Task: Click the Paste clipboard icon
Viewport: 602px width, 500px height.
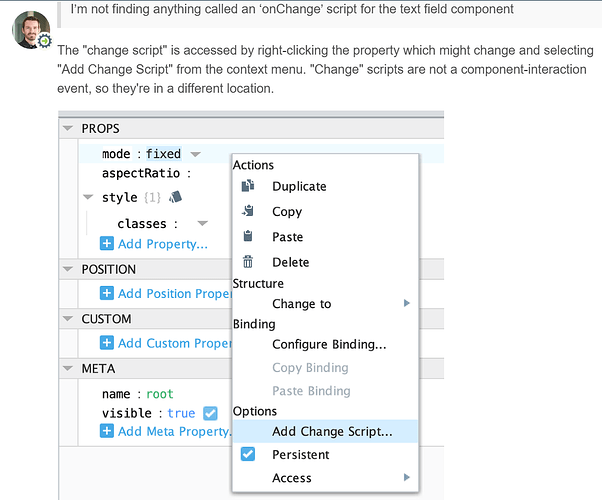Action: click(249, 237)
